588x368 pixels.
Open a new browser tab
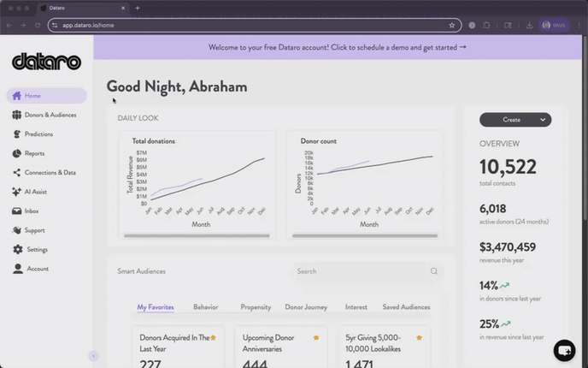coord(138,8)
